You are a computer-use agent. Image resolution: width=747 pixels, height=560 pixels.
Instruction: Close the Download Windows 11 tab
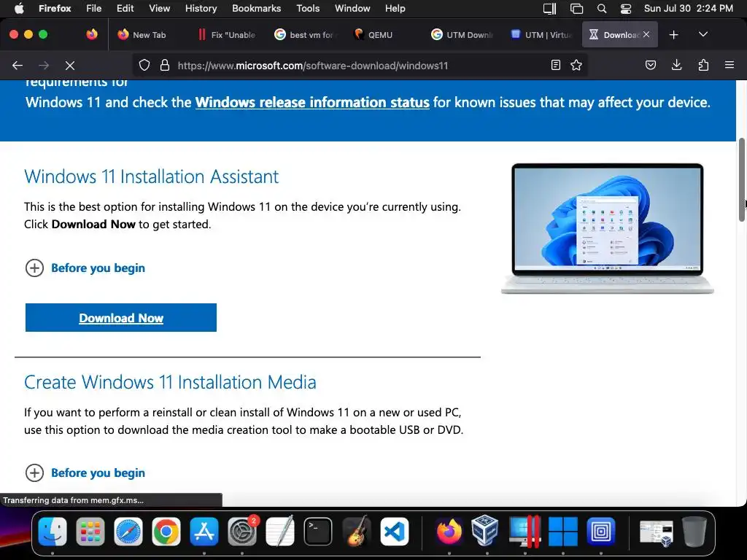pos(646,34)
